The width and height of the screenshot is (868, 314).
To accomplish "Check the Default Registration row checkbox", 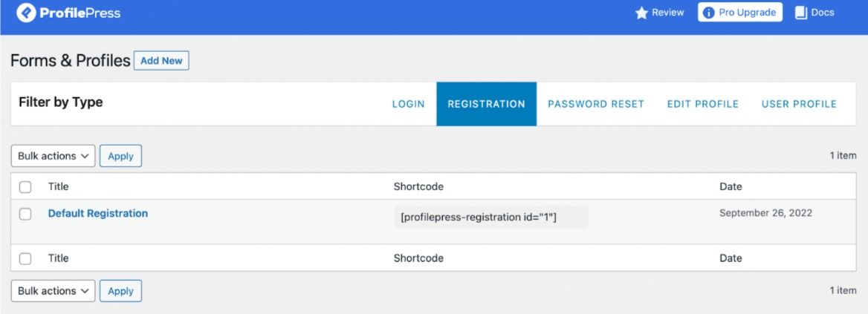I will point(25,214).
